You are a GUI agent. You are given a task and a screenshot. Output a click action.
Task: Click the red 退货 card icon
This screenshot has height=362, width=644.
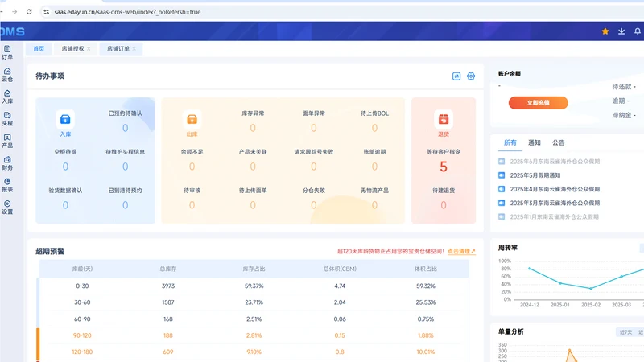444,119
